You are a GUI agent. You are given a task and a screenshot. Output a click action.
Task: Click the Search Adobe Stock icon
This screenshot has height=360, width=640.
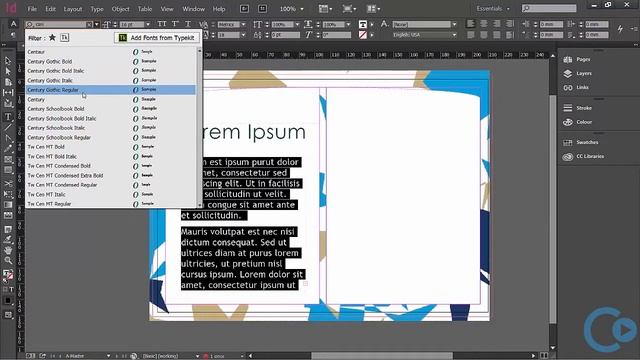(x=262, y=9)
